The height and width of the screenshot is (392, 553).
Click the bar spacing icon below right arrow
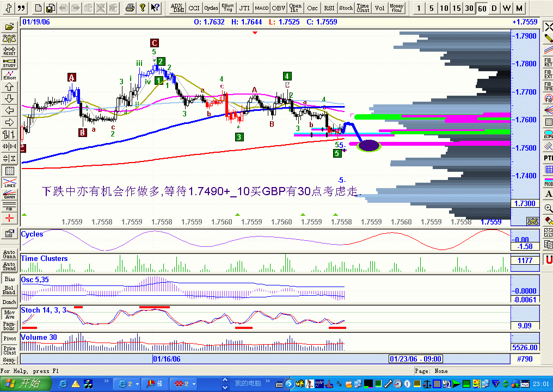tap(9, 134)
